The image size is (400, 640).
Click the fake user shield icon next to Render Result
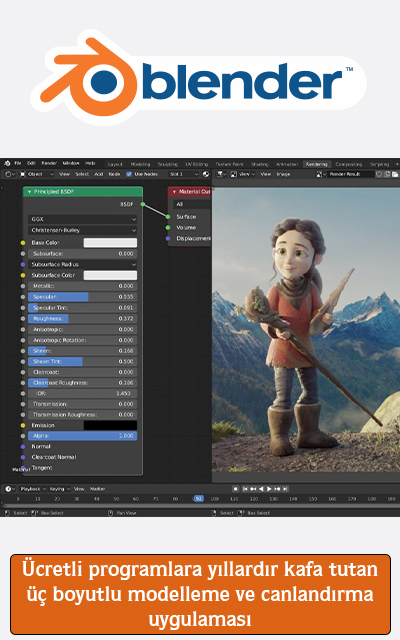coord(379,174)
